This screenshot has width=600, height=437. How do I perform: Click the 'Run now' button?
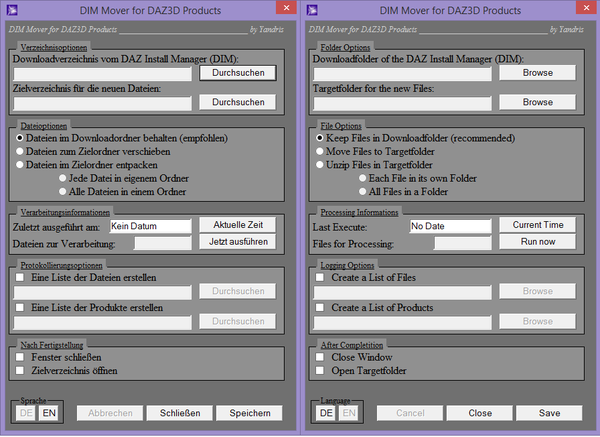pyautogui.click(x=538, y=242)
